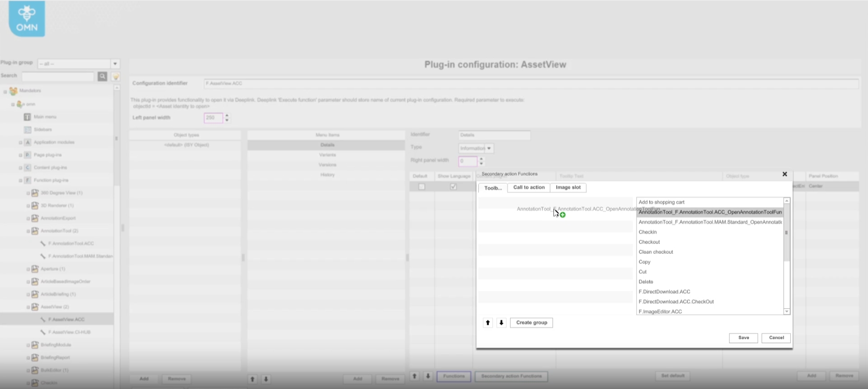Switch to the Call to action tab

coord(528,188)
